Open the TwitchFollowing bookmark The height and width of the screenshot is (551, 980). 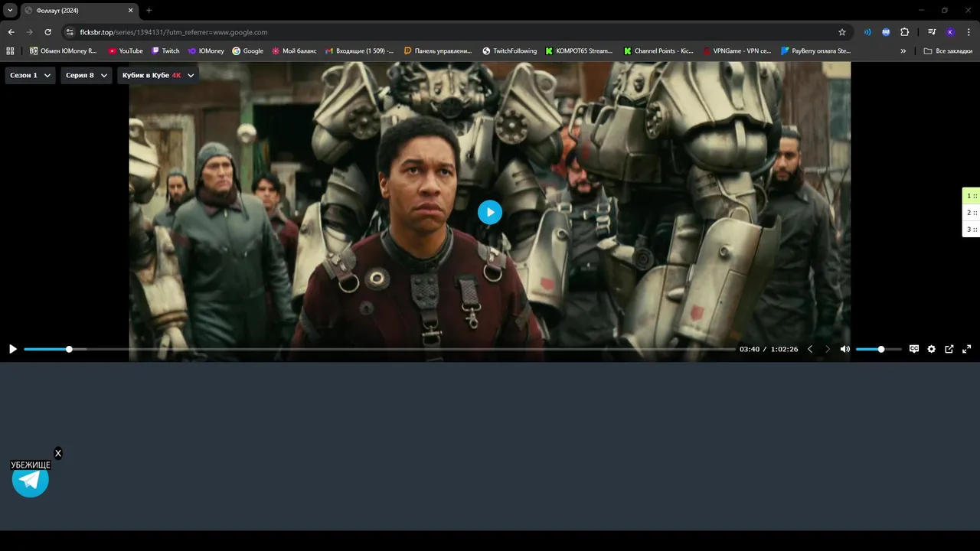(x=510, y=51)
